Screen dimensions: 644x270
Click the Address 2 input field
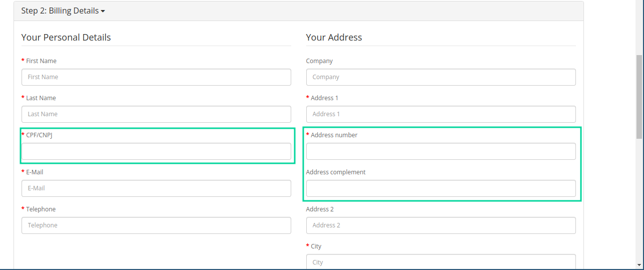point(440,225)
